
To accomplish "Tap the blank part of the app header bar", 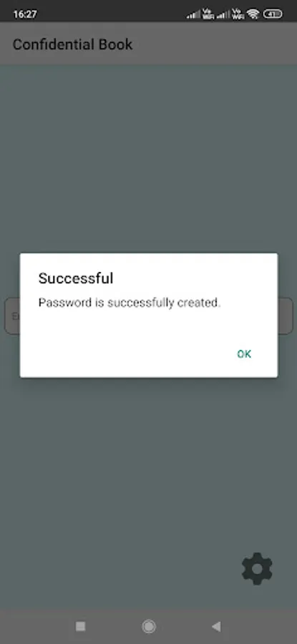I will 213,44.
